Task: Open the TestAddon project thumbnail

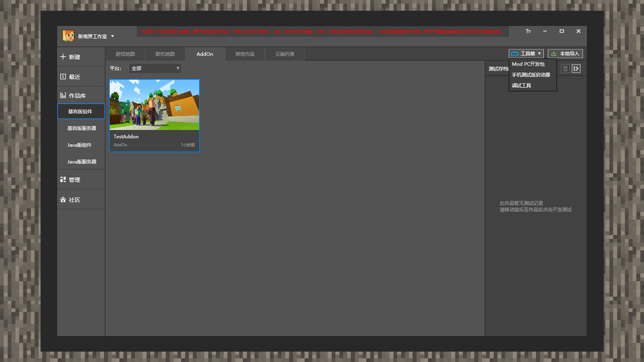Action: coord(154,105)
